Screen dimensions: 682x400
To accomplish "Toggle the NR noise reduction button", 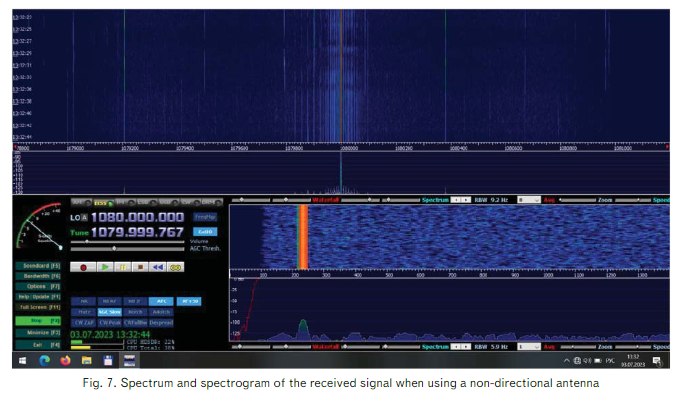I will click(x=84, y=301).
